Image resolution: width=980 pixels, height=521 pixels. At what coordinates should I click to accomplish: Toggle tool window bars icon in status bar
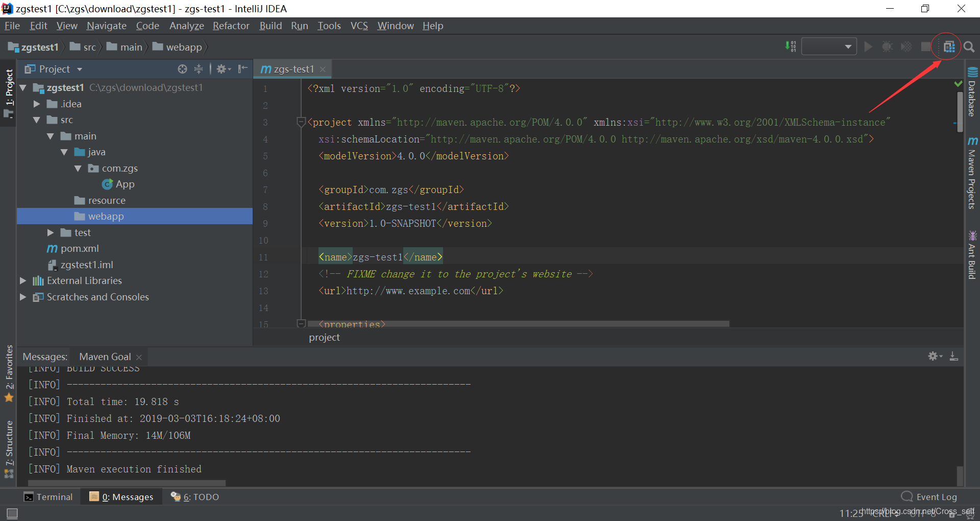[x=12, y=513]
